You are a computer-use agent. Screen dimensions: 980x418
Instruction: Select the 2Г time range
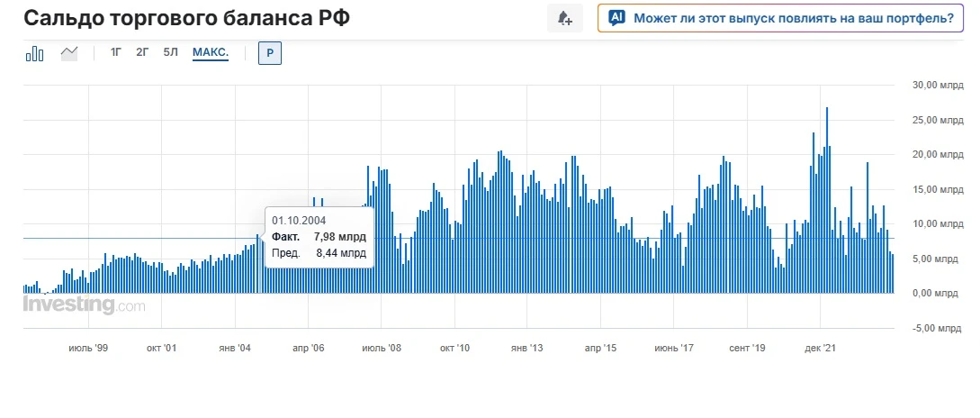[x=142, y=52]
